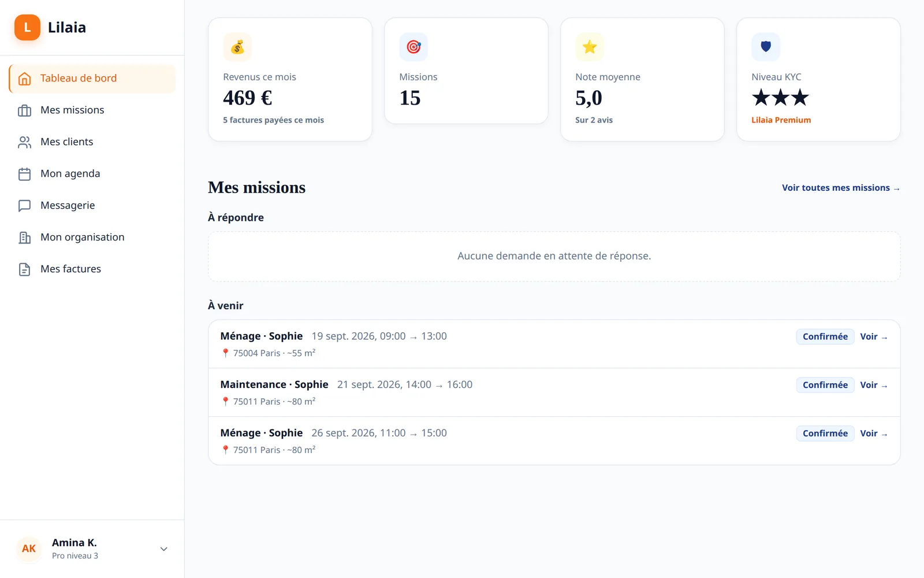
Task: Click Voir toutes mes missions link
Action: coord(841,188)
